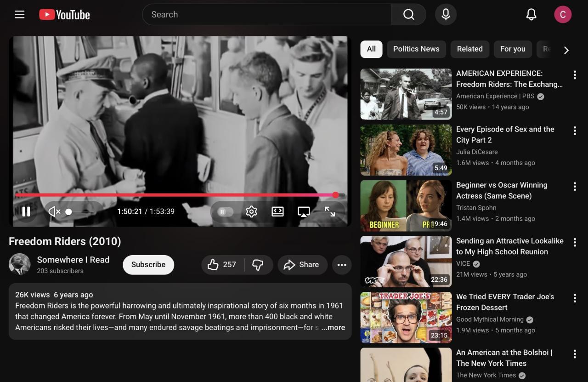588x382 pixels.
Task: Adjust the volume slider
Action: pyautogui.click(x=79, y=211)
